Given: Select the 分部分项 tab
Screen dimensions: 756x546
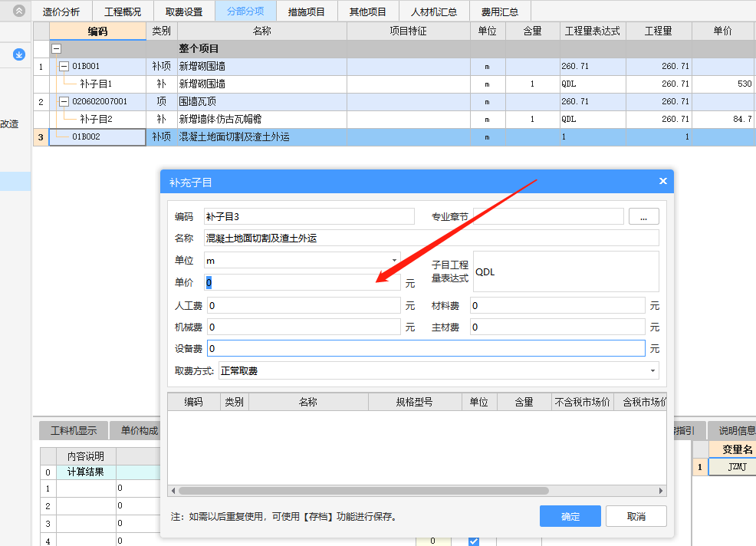Looking at the screenshot, I should pos(246,11).
